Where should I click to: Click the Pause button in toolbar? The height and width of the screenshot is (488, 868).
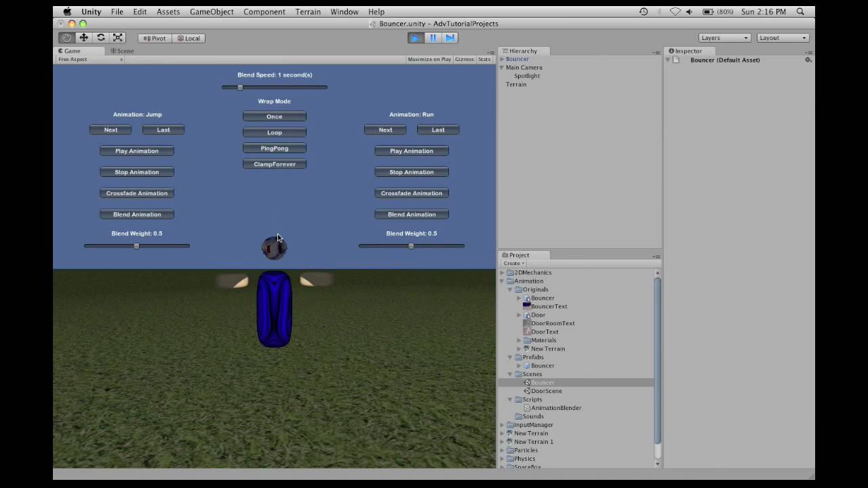click(433, 38)
